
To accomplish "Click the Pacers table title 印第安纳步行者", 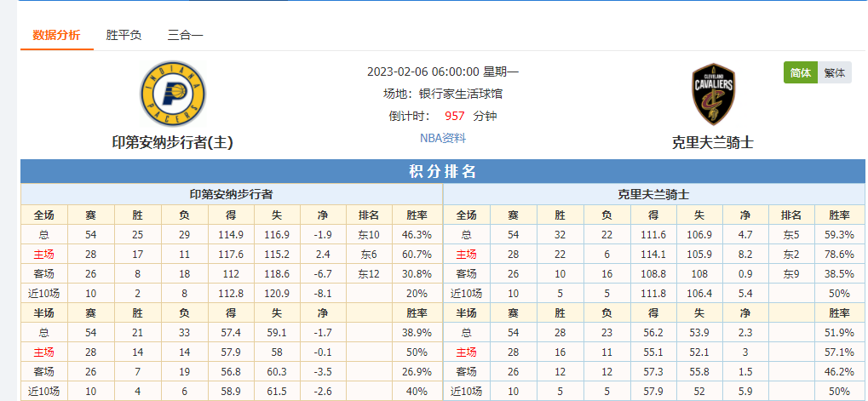I will tap(231, 195).
